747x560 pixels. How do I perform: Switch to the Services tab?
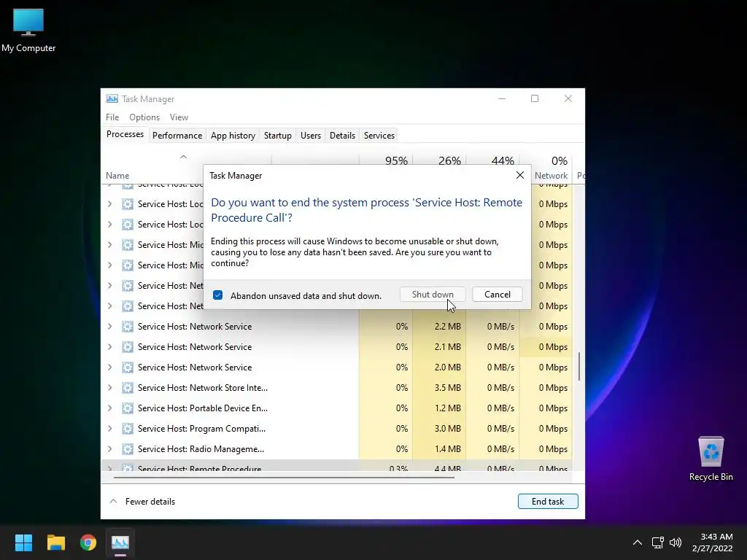pos(379,135)
